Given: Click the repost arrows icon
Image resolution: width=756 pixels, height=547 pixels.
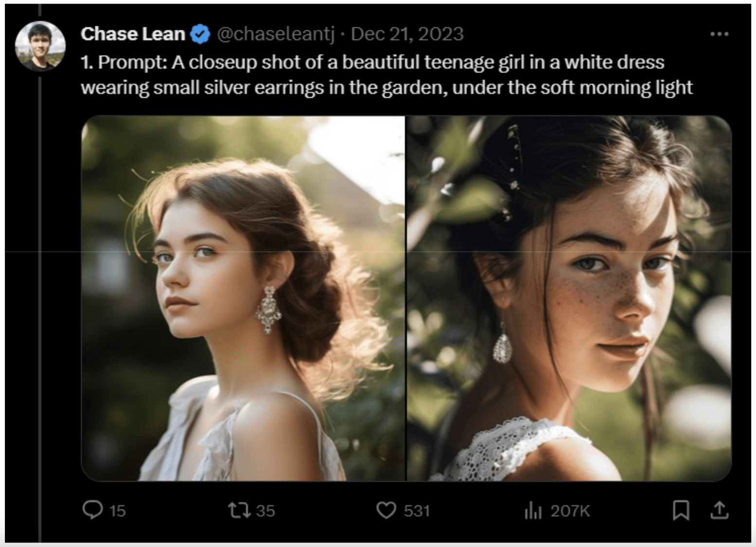Looking at the screenshot, I should [239, 510].
